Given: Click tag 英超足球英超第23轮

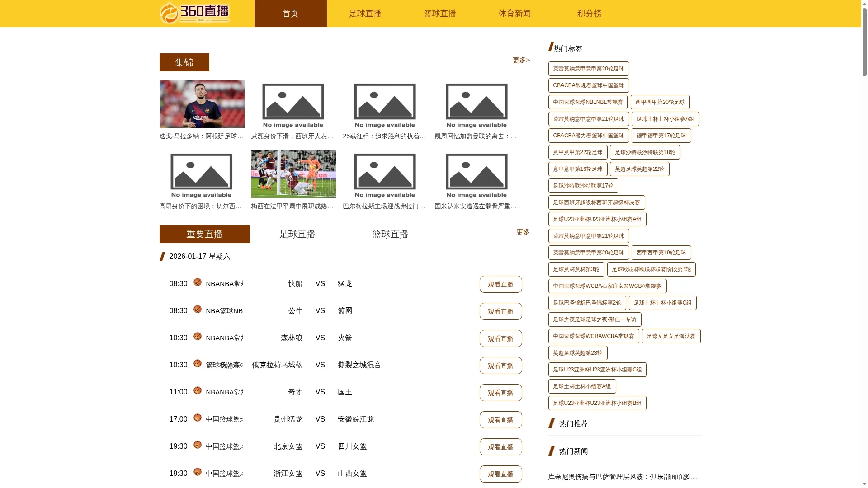Looking at the screenshot, I should [x=577, y=353].
